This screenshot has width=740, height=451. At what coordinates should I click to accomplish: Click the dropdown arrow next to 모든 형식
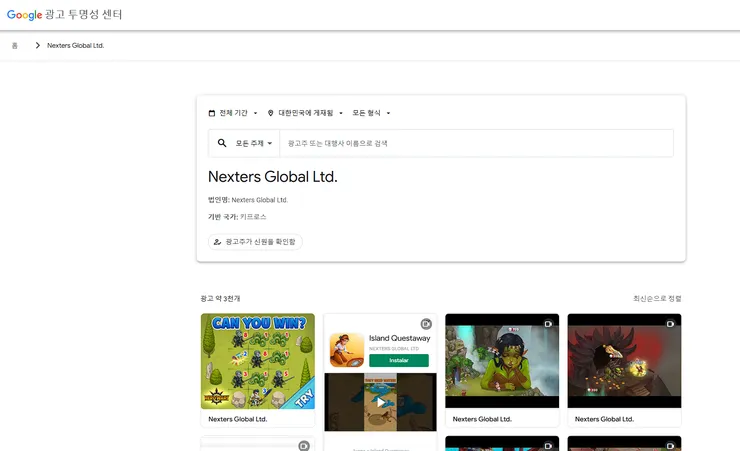click(388, 113)
